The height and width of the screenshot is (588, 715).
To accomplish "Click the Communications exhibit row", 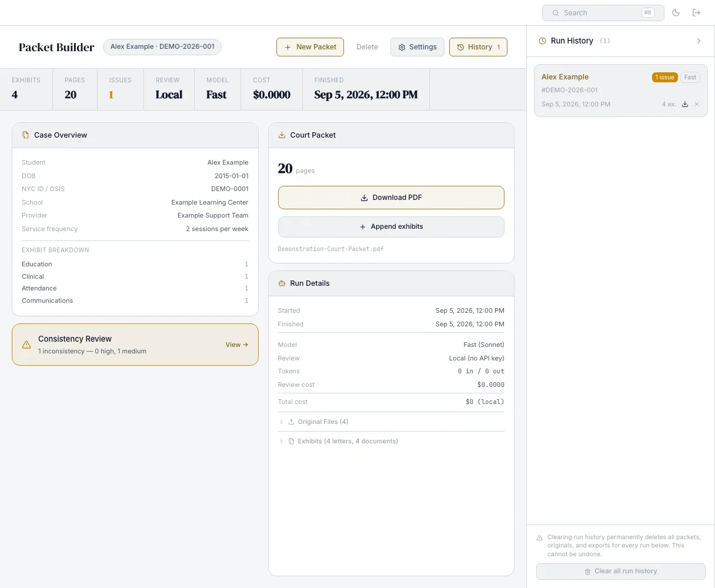I will [x=135, y=300].
